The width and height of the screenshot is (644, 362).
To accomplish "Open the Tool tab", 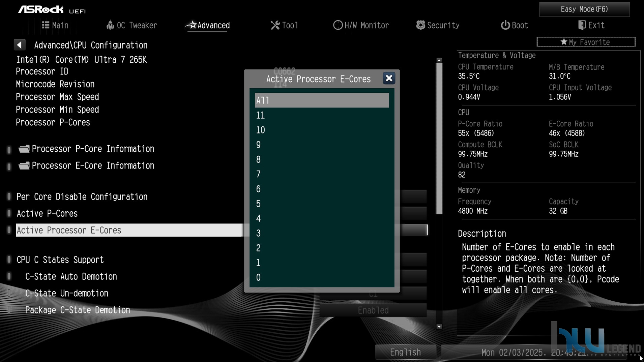I will (284, 25).
